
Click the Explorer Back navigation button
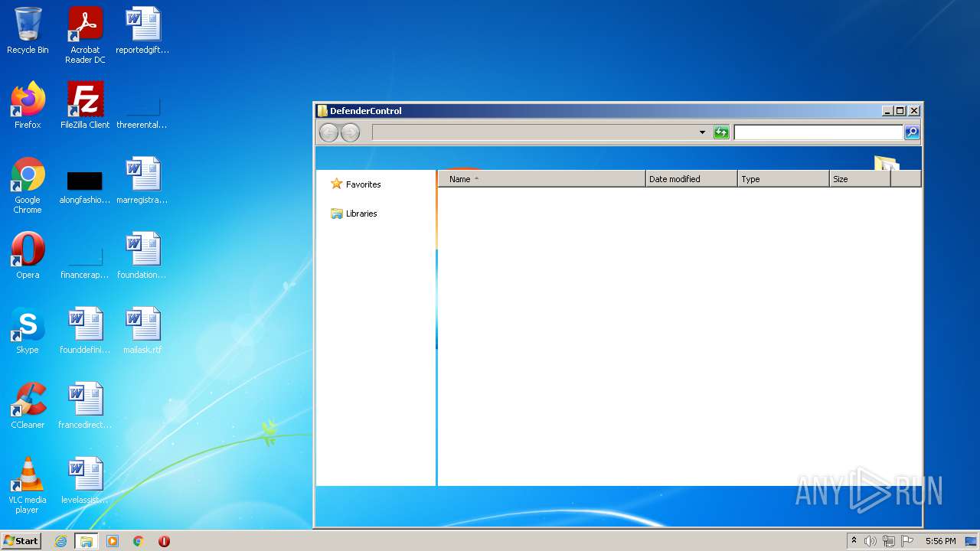328,132
